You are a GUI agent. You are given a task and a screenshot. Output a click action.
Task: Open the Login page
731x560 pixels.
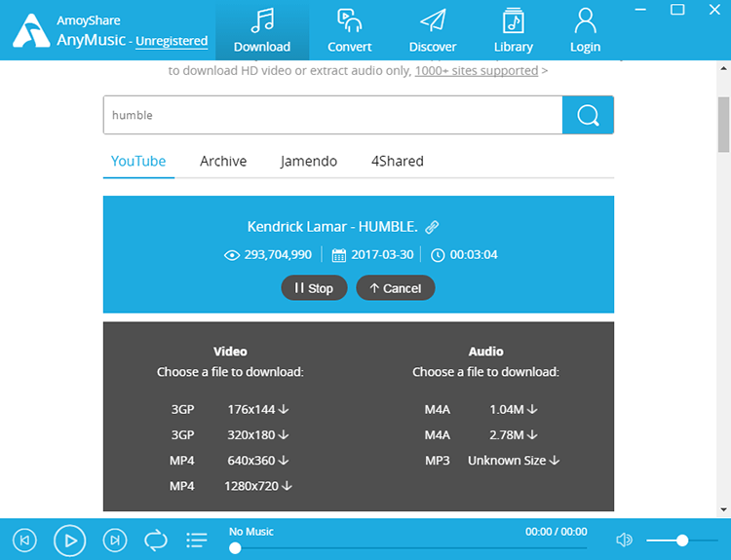tap(585, 30)
